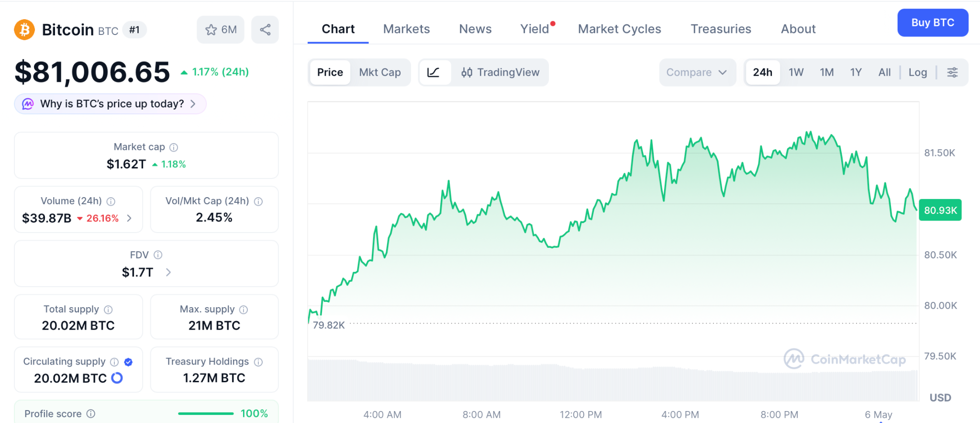Click the BTC ticker symbol text
The width and height of the screenshot is (980, 423).
pyautogui.click(x=108, y=31)
